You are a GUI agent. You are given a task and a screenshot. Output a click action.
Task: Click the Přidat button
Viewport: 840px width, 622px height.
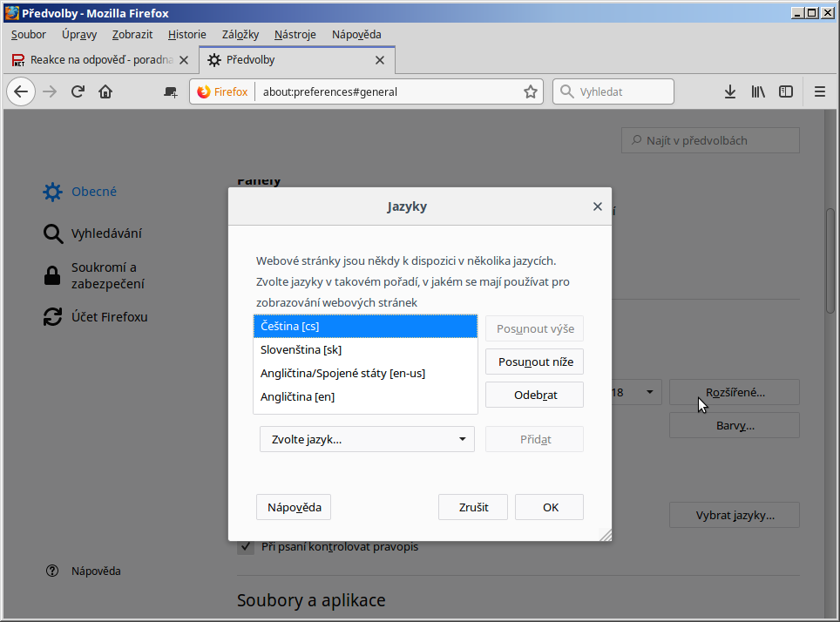pos(535,439)
